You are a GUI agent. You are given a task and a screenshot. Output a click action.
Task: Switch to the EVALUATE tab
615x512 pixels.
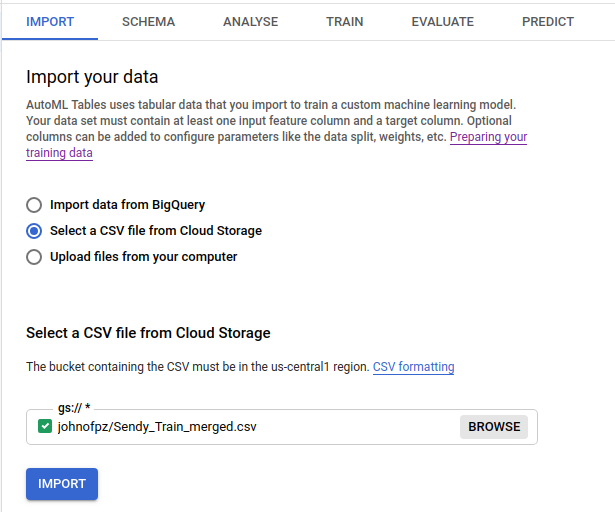point(443,21)
